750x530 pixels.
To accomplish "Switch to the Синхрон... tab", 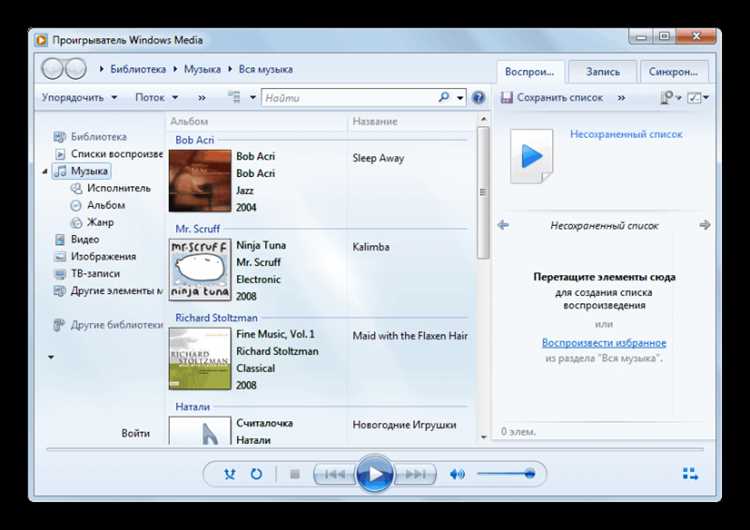I will pyautogui.click(x=673, y=72).
